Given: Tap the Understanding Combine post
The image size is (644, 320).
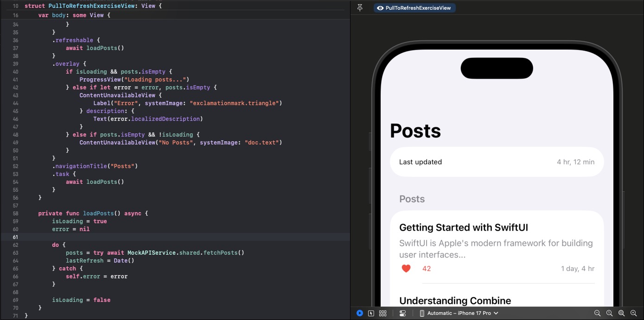Looking at the screenshot, I should tap(455, 301).
